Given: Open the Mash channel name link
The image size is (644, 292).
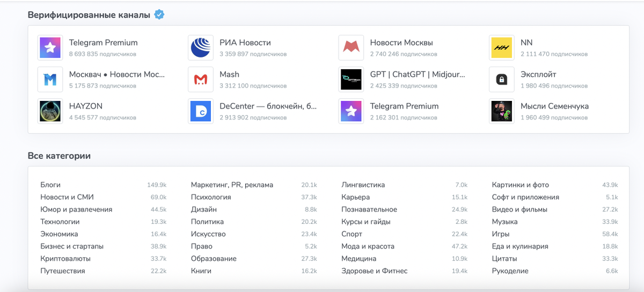Looking at the screenshot, I should click(x=229, y=74).
